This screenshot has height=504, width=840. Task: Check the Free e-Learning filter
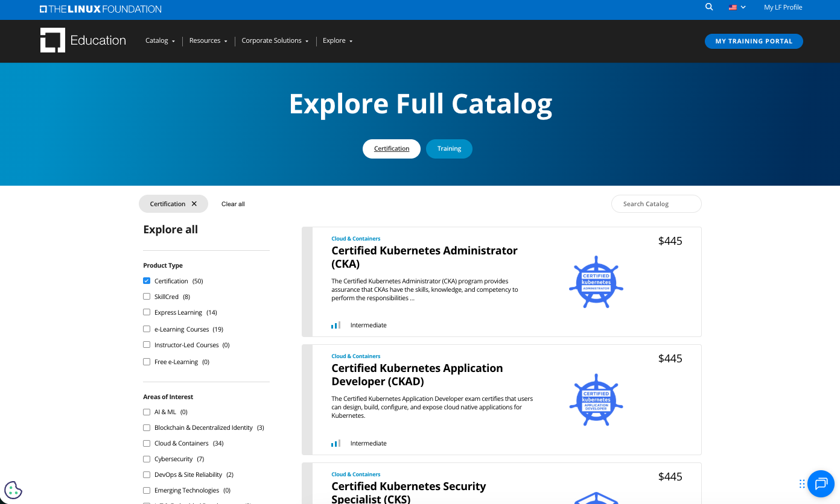(x=147, y=362)
